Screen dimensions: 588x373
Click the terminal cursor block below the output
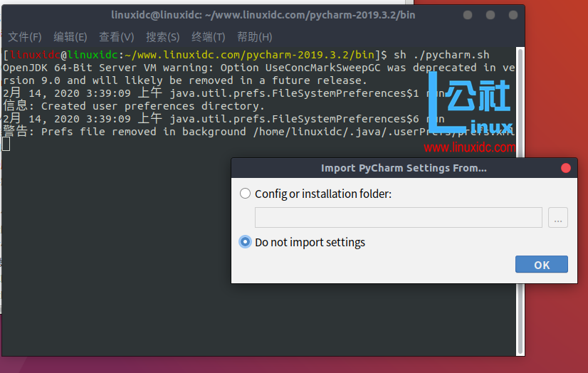click(6, 145)
